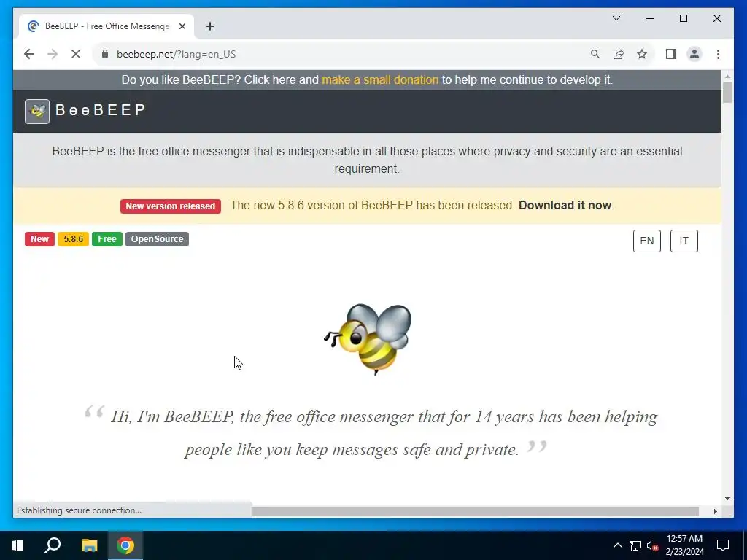Bookmark this tab with the star icon
Viewport: 747px width, 560px height.
(x=642, y=54)
